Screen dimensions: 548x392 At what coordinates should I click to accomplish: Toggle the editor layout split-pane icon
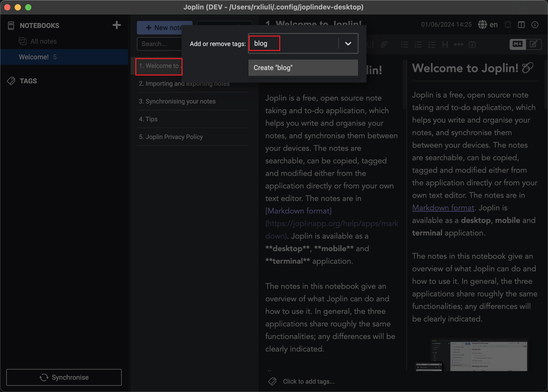(521, 25)
